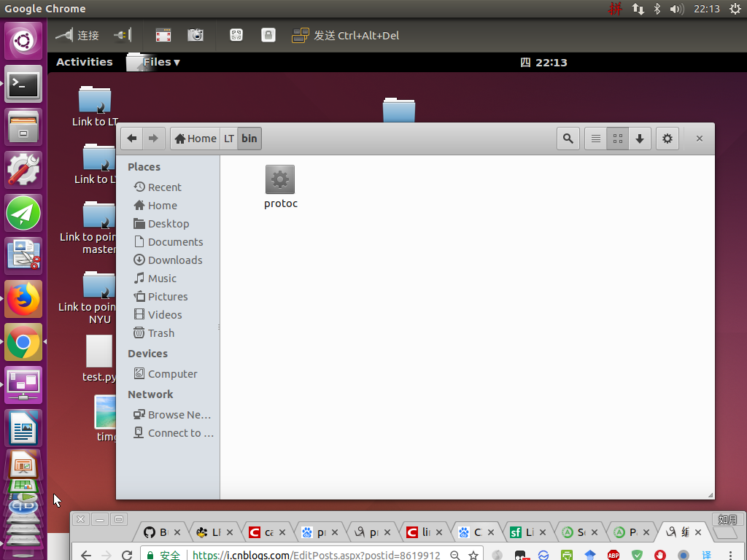747x560 pixels.
Task: Open the Files gear settings menu
Action: point(667,139)
